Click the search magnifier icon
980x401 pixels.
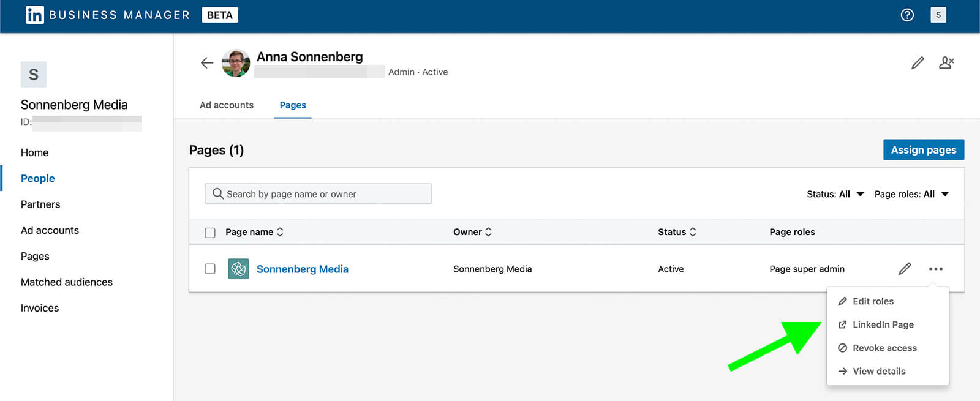click(218, 193)
